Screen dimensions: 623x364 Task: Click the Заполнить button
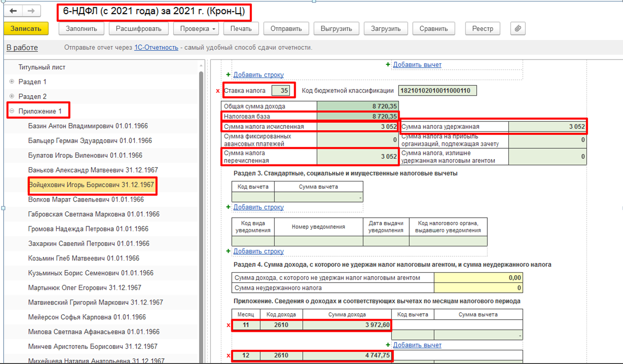coord(81,28)
